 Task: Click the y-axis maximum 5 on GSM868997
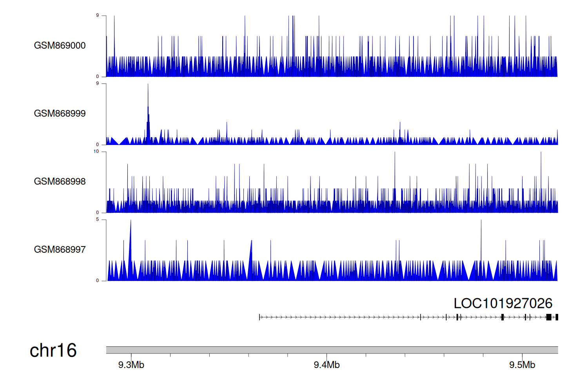click(x=98, y=219)
